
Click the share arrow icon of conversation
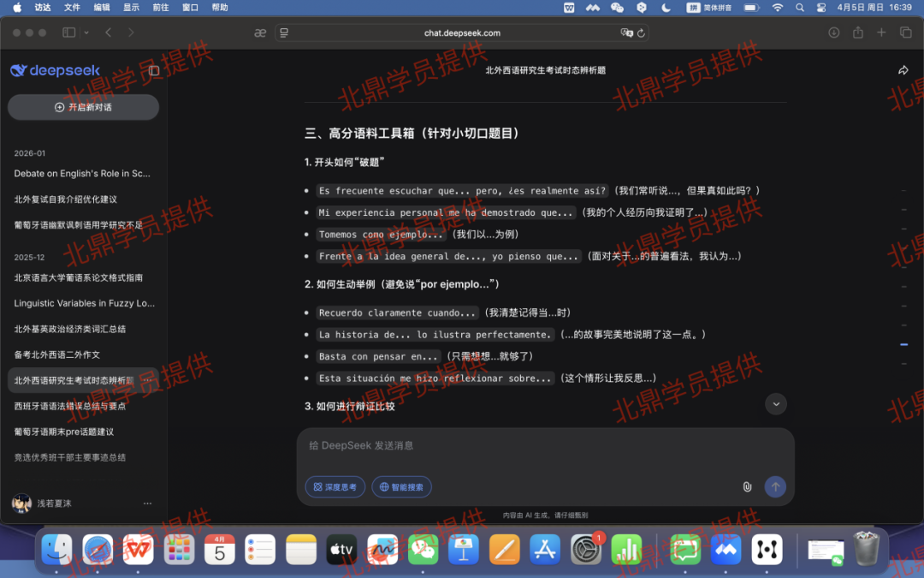pos(903,70)
